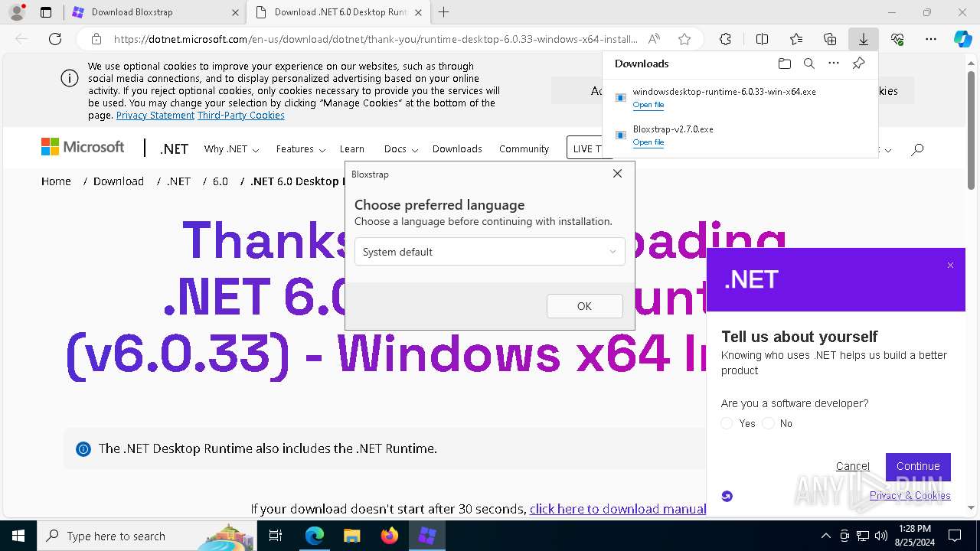Open File Explorer from taskbar
This screenshot has width=980, height=551.
(x=351, y=536)
